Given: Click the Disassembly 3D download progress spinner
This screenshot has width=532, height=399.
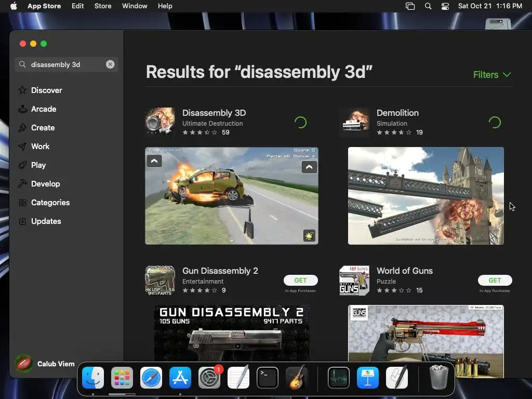Looking at the screenshot, I should pyautogui.click(x=301, y=123).
